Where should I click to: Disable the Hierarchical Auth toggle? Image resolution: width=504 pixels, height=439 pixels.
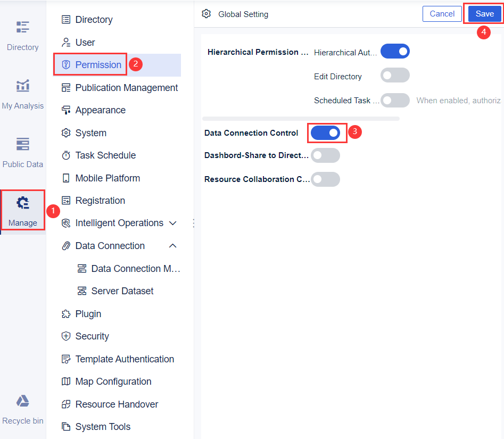click(395, 51)
